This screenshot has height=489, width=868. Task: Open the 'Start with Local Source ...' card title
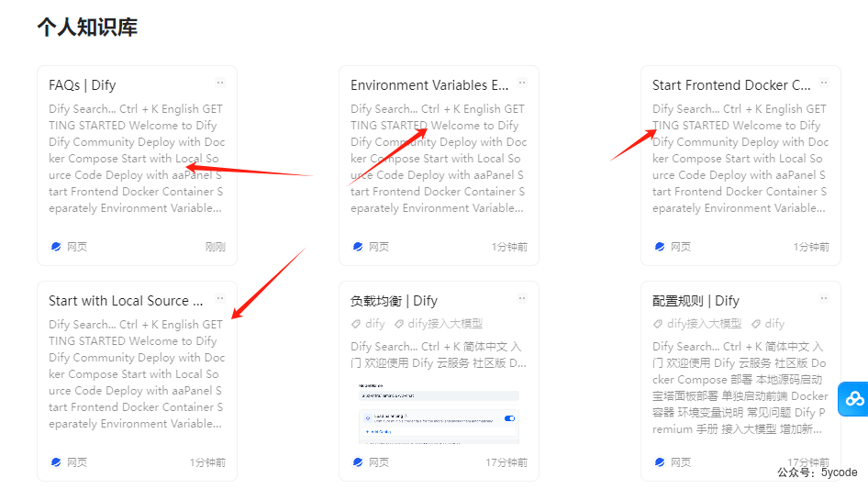coord(126,301)
